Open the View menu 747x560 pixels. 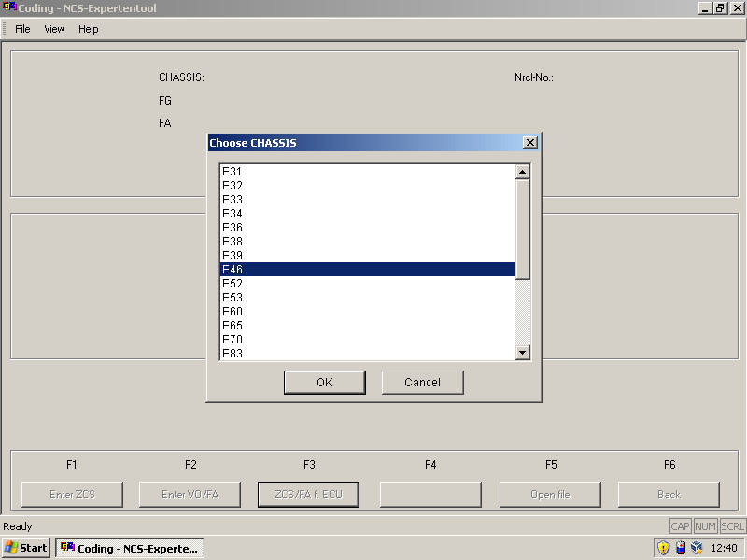[54, 29]
